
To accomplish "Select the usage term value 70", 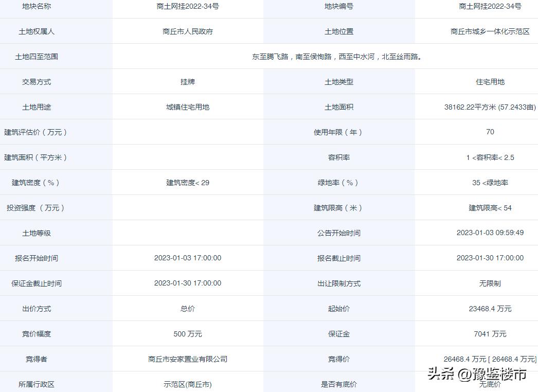I will pyautogui.click(x=490, y=132).
